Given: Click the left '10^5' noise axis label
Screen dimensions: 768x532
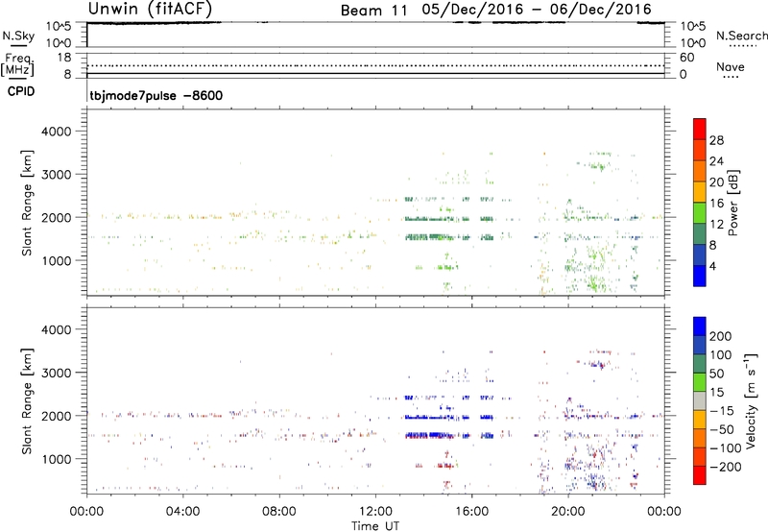Looking at the screenshot, I should [x=59, y=26].
